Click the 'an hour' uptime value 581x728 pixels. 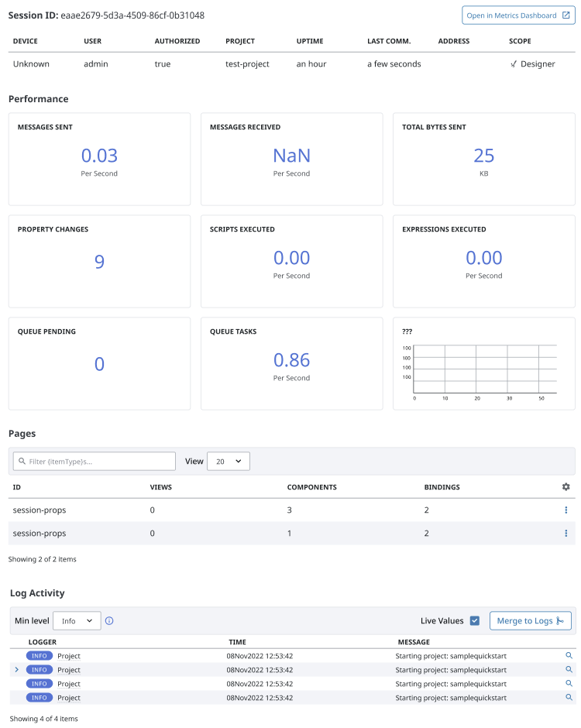311,64
